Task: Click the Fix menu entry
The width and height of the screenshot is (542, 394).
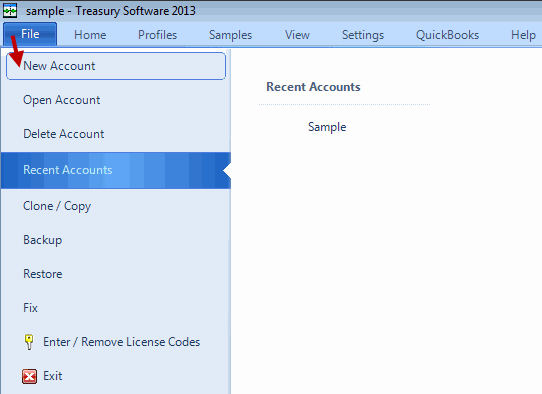Action: coord(116,308)
